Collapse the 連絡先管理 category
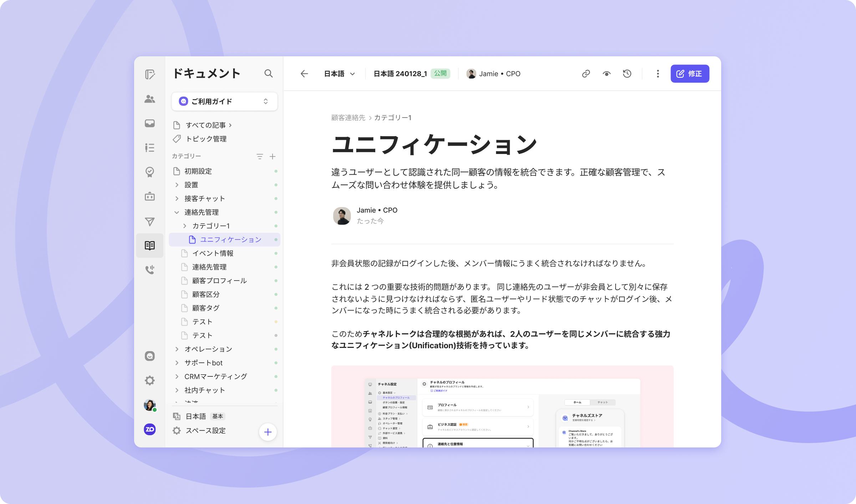The width and height of the screenshot is (856, 504). [x=177, y=212]
